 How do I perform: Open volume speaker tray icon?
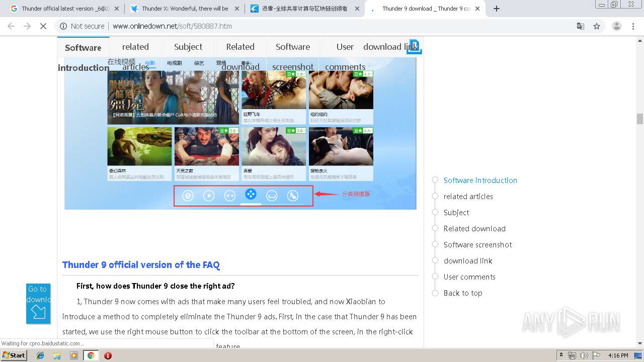coord(584,355)
